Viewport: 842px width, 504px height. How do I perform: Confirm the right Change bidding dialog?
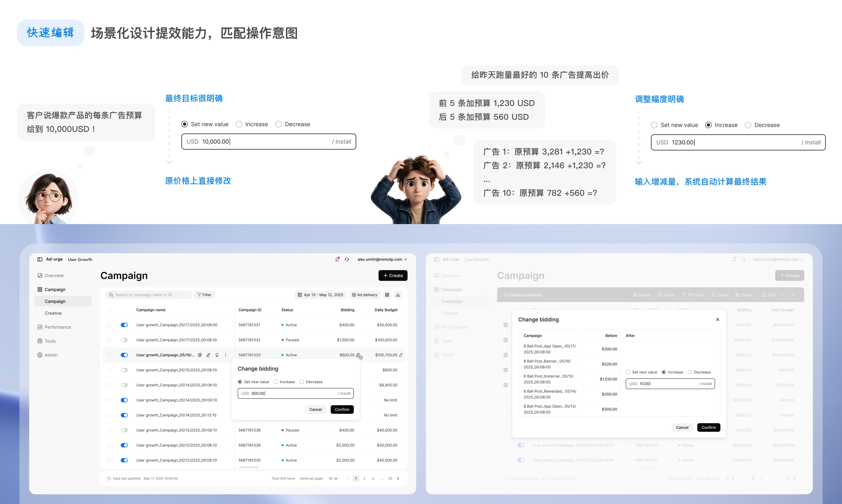coord(708,428)
